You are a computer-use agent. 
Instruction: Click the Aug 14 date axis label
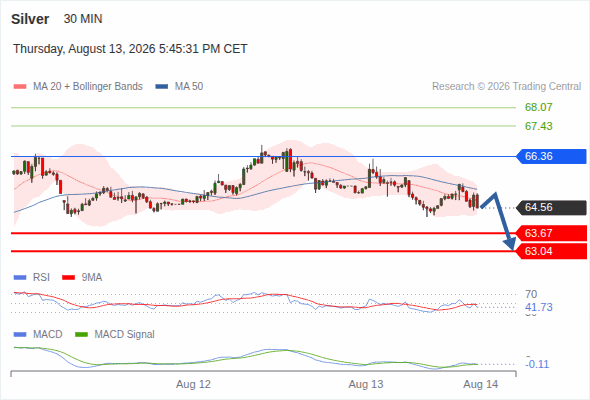point(481,384)
